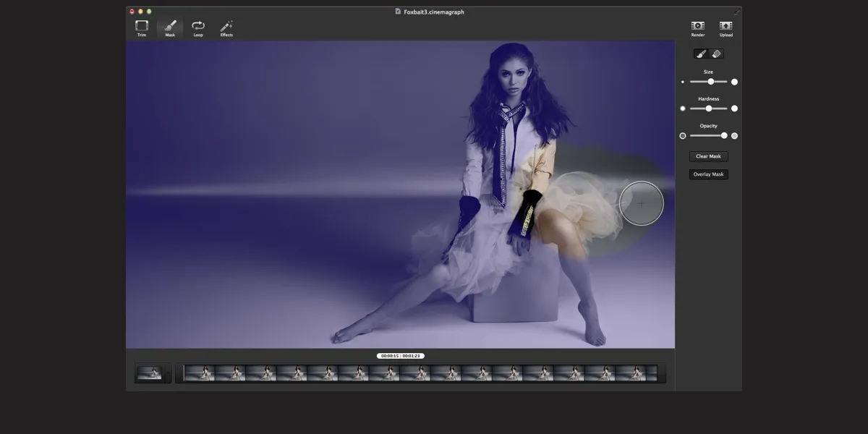Click the Opacity slider knob
This screenshot has height=434, width=868.
click(x=724, y=135)
